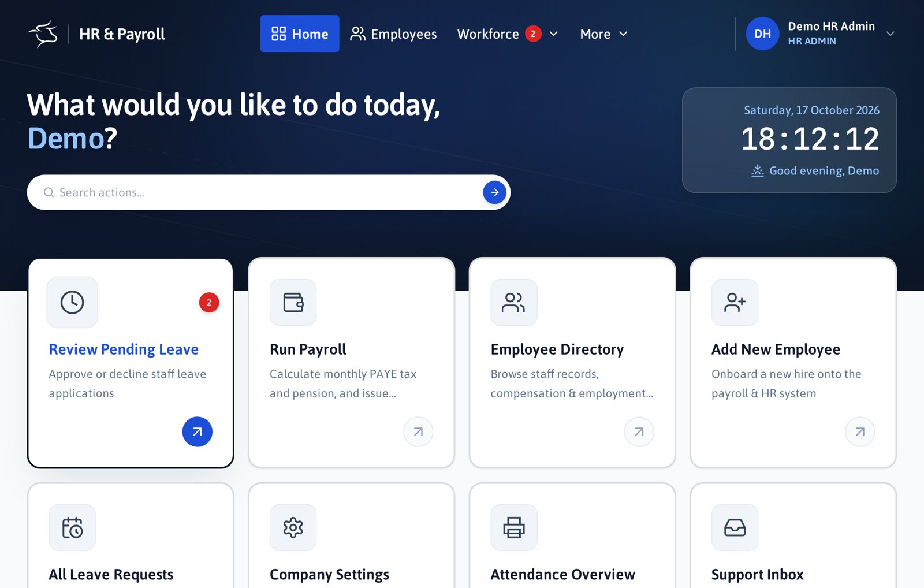Click the HR & Payroll brand title

click(122, 34)
